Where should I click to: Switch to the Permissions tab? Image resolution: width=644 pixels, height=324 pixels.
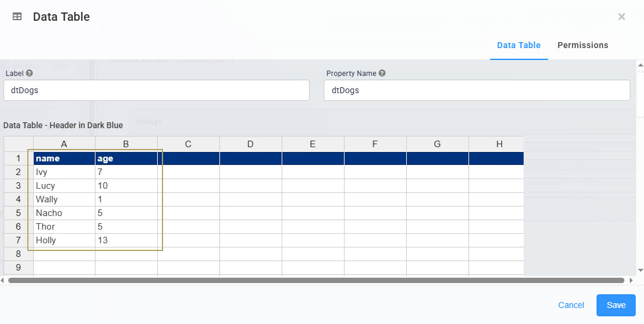coord(582,45)
